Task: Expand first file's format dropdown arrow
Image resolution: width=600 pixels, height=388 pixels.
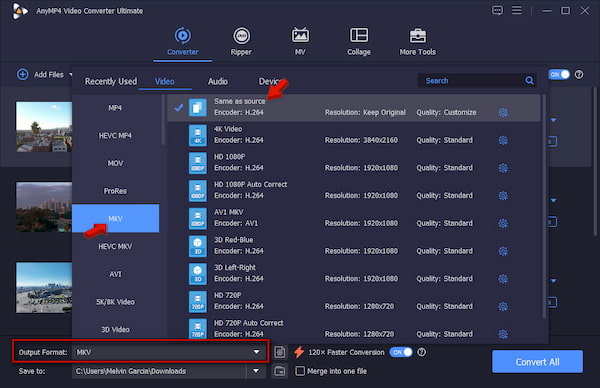Action: [553, 120]
